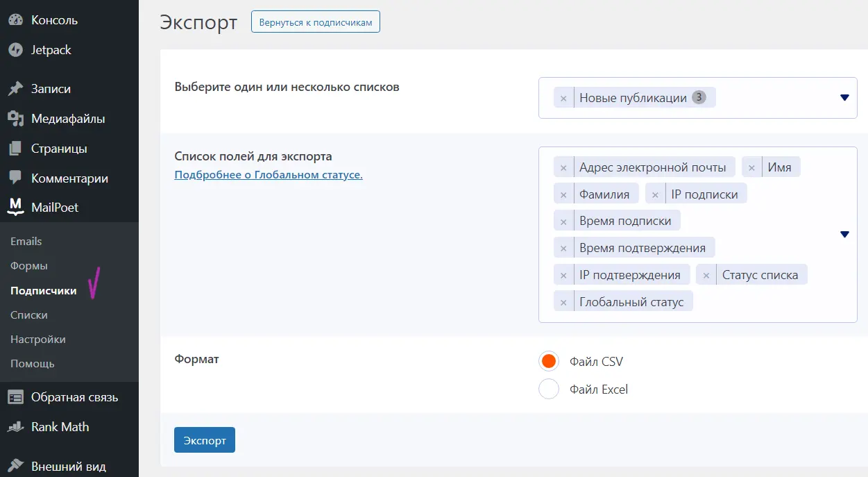
Task: Remove the Имя field tag
Action: point(751,168)
